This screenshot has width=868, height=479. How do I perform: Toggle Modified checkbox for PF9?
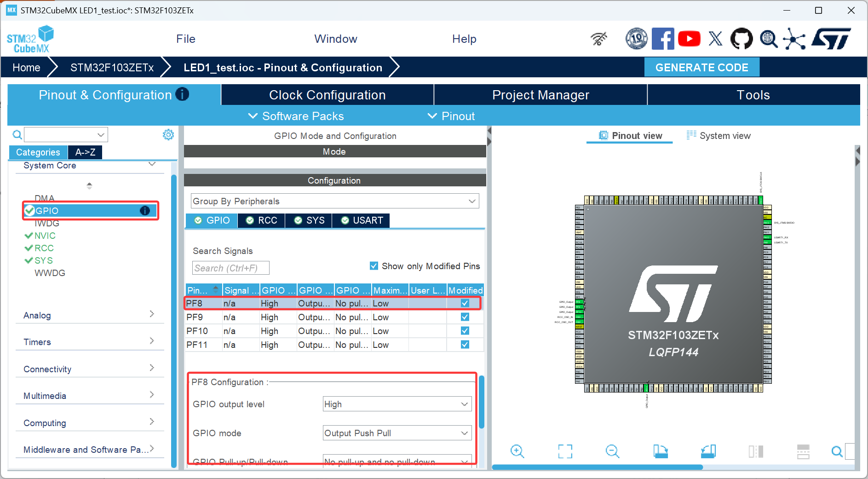click(465, 317)
